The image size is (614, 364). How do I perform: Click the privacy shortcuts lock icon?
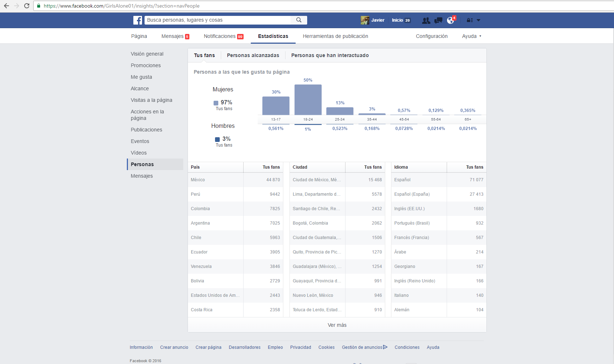click(x=470, y=21)
